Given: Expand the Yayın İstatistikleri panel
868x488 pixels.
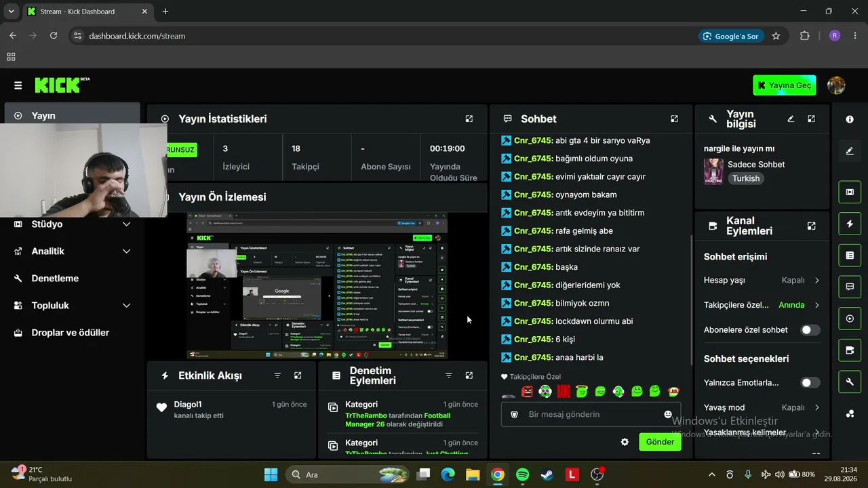Looking at the screenshot, I should [469, 119].
